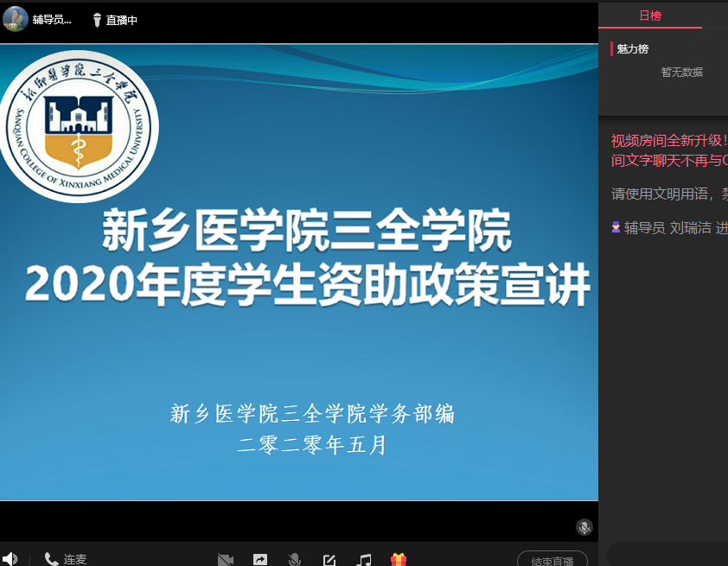
Task: Click the 视频房间全新升级 announcement text
Action: coord(669,141)
